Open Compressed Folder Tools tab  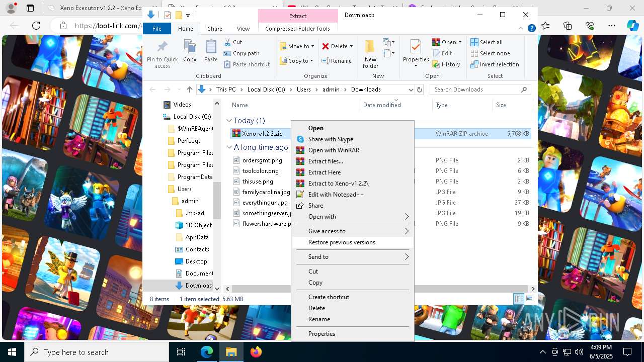point(297,29)
